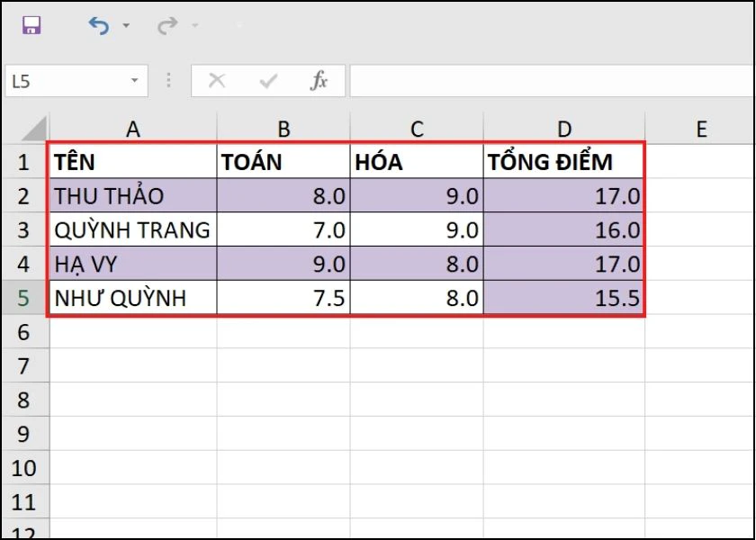Select the TỔNG ĐIỂM header cell

pos(563,162)
